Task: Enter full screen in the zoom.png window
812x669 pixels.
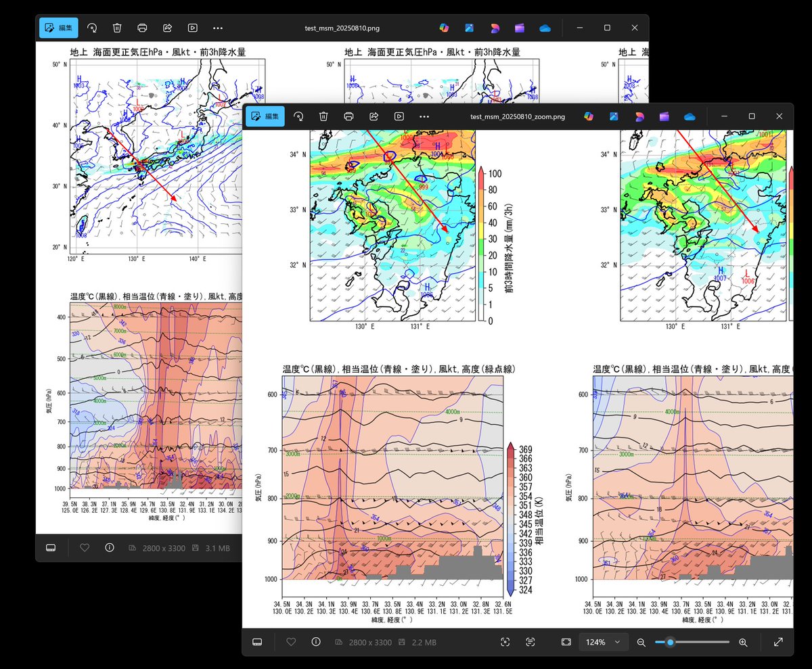Action: pos(778,642)
